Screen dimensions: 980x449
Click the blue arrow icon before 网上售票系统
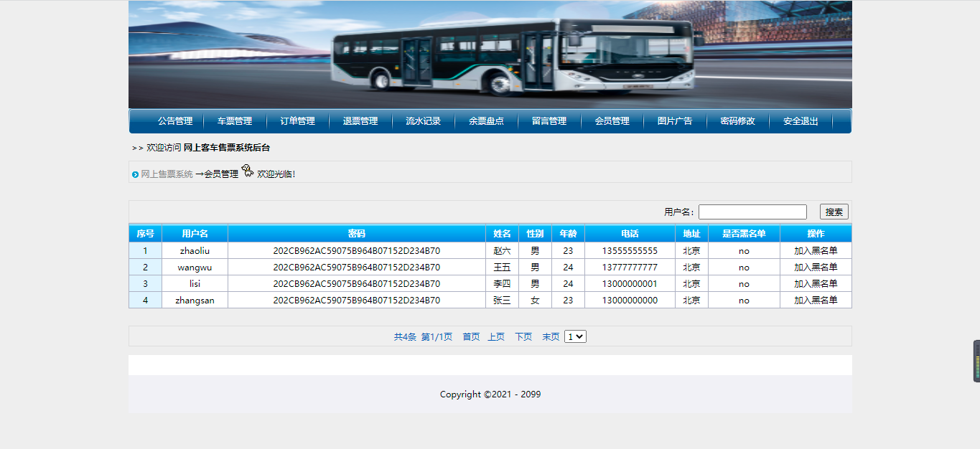[135, 174]
